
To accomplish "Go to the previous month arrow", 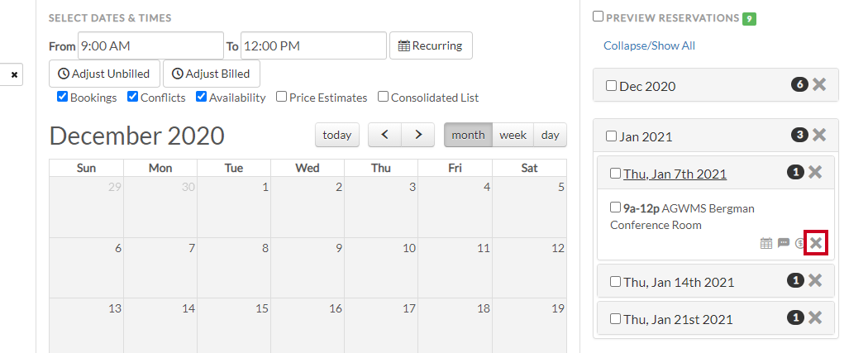I will click(384, 135).
